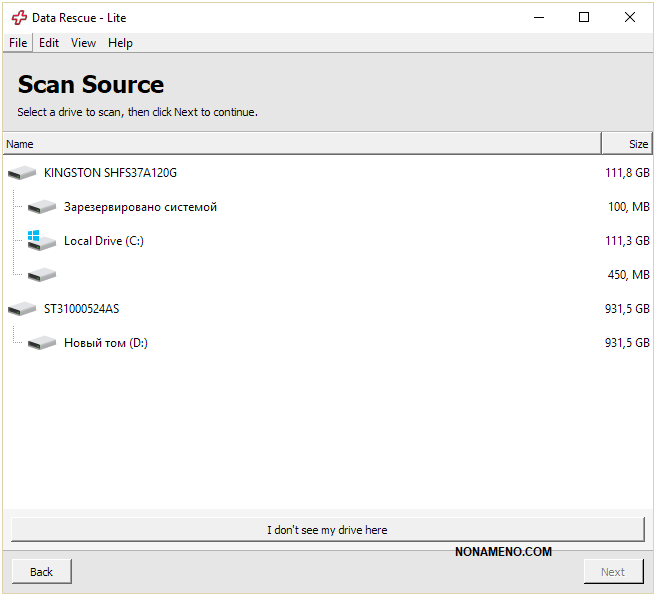The width and height of the screenshot is (656, 597).
Task: Open the Help menu
Action: (120, 43)
